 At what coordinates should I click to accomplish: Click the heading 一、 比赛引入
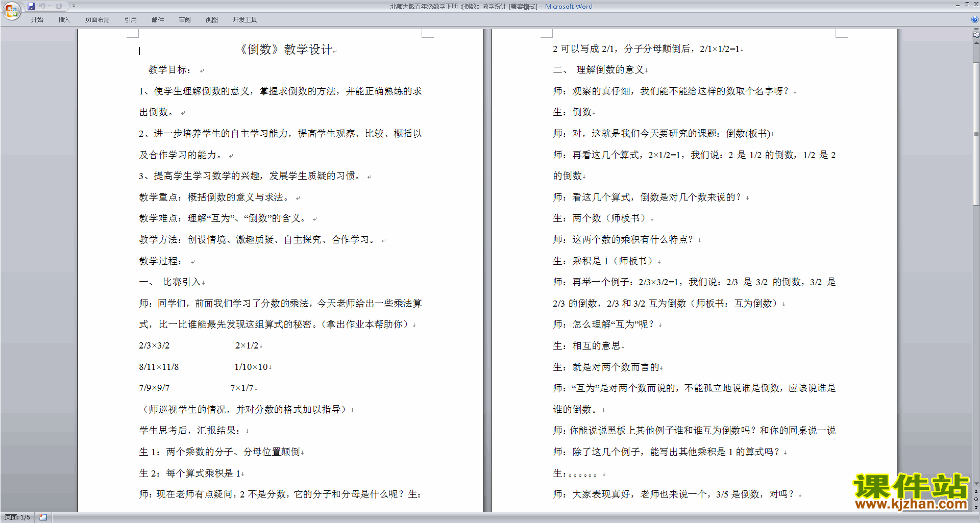171,282
